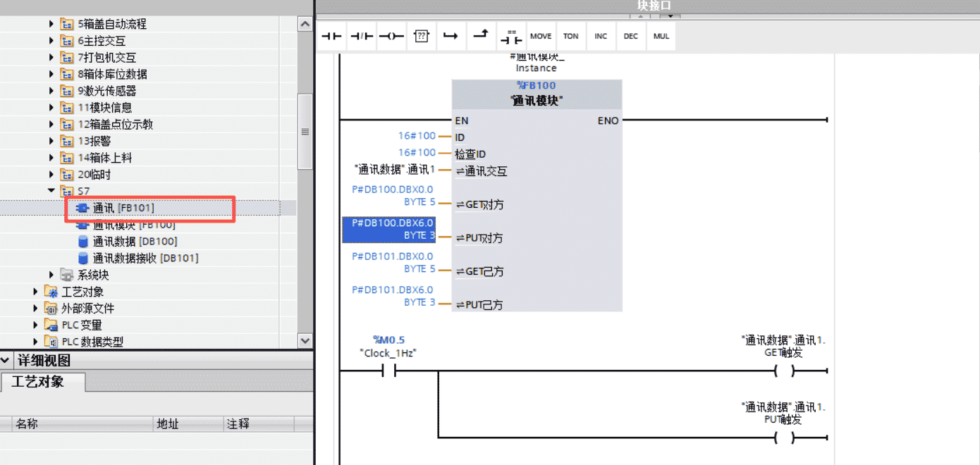Add a TON timer instruction
980x465 pixels.
tap(570, 37)
